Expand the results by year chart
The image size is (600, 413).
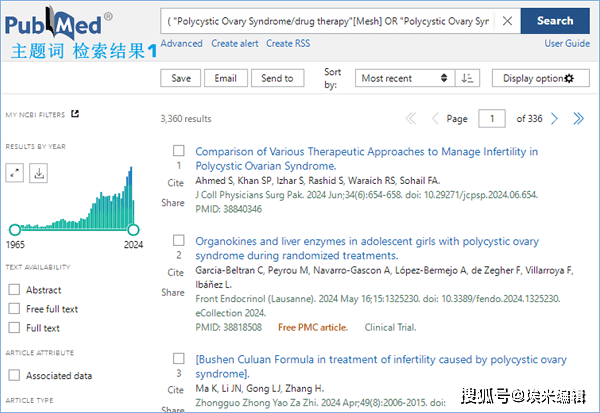pos(15,173)
